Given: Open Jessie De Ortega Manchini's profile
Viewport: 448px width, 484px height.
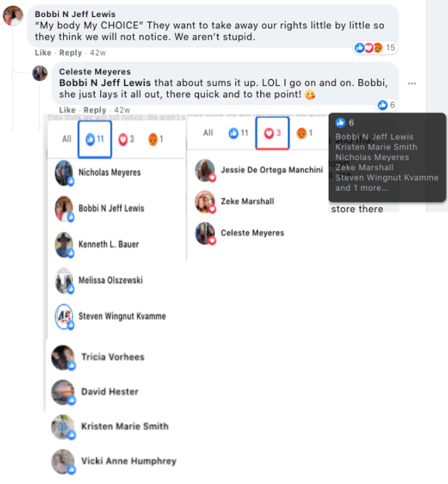Looking at the screenshot, I should [x=272, y=170].
